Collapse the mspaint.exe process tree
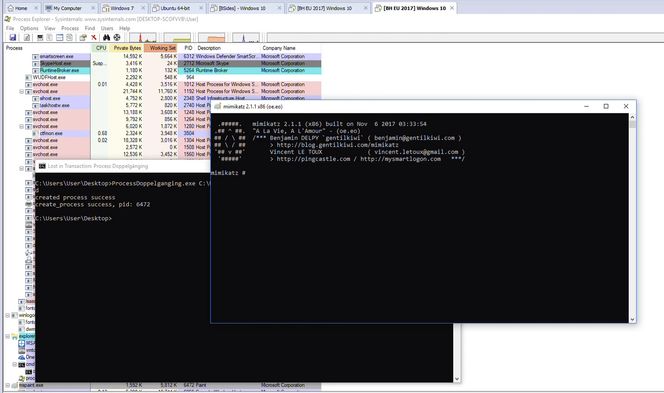Image resolution: width=664 pixels, height=393 pixels. [x=7, y=385]
